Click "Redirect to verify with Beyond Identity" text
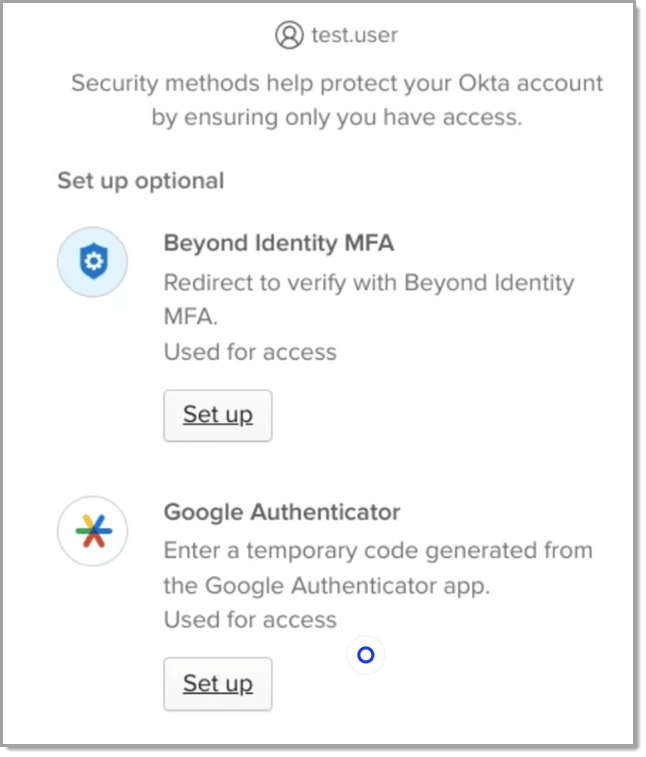646x757 pixels. tap(369, 282)
